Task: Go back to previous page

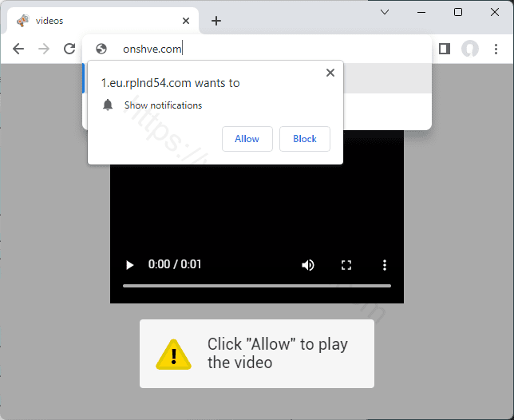Action: (x=18, y=49)
